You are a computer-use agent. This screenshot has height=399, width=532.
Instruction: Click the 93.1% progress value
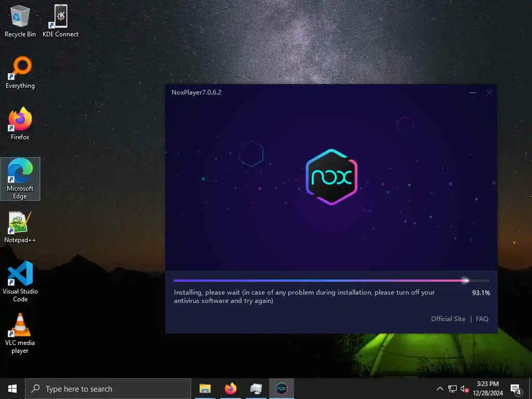[481, 292]
